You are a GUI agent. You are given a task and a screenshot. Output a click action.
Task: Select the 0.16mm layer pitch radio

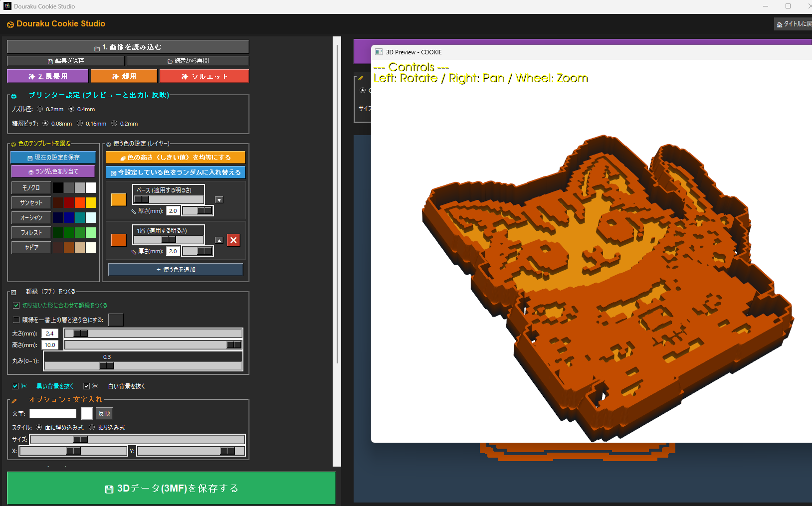pyautogui.click(x=80, y=124)
